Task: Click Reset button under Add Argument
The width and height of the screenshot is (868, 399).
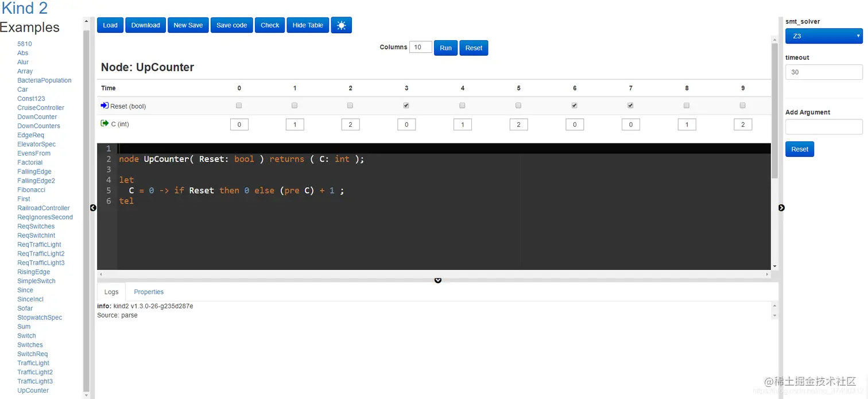Action: click(x=800, y=149)
